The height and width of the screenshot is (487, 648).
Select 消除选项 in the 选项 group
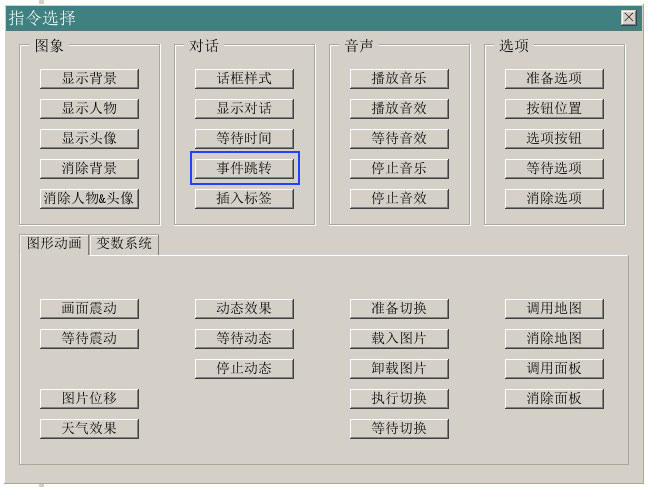(554, 198)
